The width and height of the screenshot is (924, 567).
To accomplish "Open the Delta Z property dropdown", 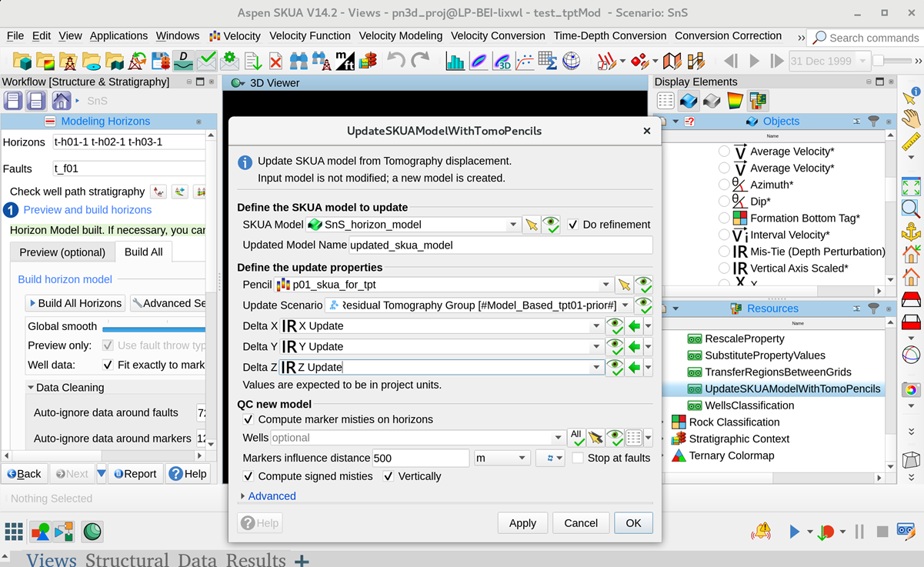I will [x=596, y=368].
